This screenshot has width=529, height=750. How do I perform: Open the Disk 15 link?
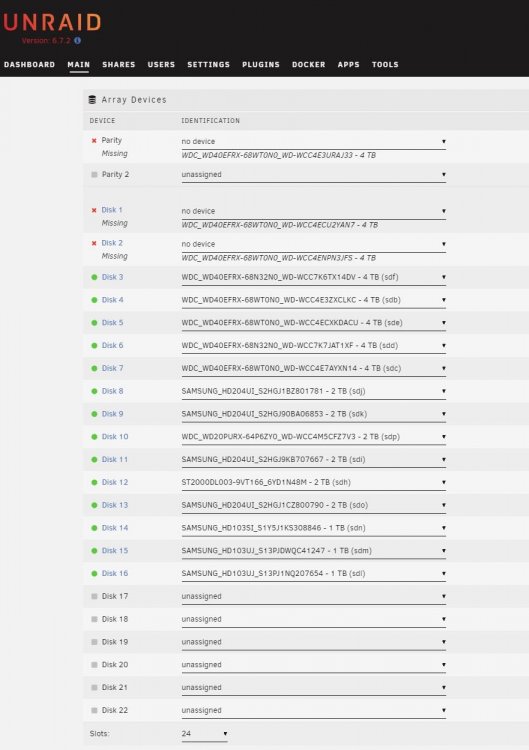tap(115, 551)
